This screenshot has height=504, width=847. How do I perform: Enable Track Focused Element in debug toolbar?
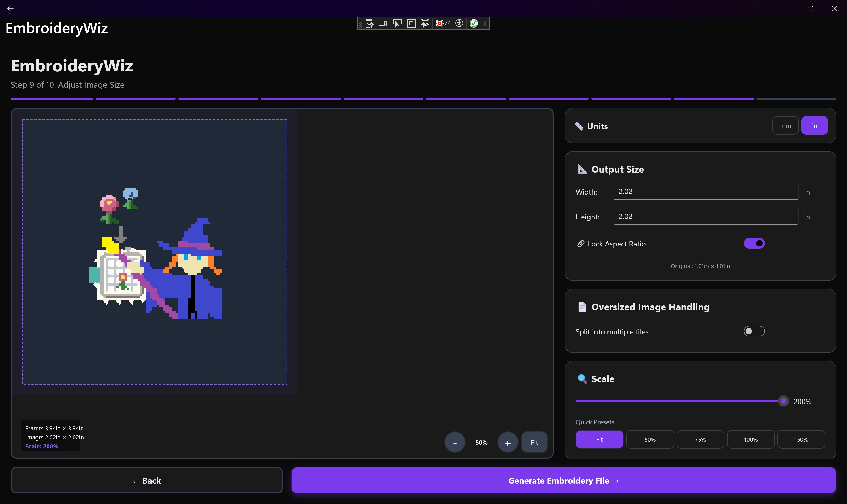(x=425, y=24)
